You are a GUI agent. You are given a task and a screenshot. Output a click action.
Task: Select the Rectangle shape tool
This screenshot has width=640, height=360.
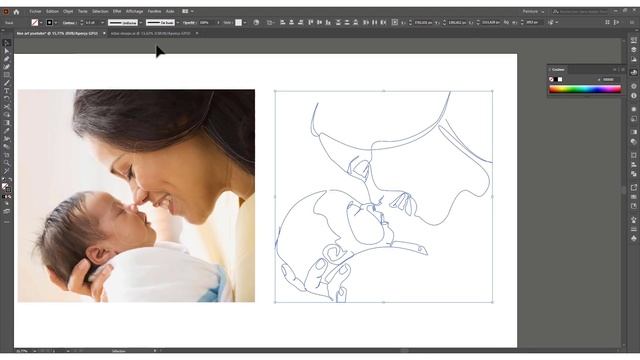tap(7, 75)
